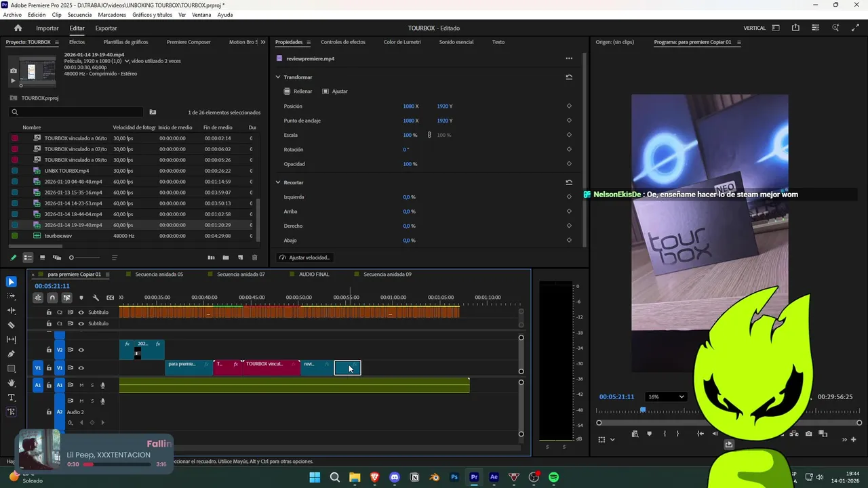This screenshot has height=488, width=868.
Task: Switch to Controles de efectos tab
Action: coord(343,42)
